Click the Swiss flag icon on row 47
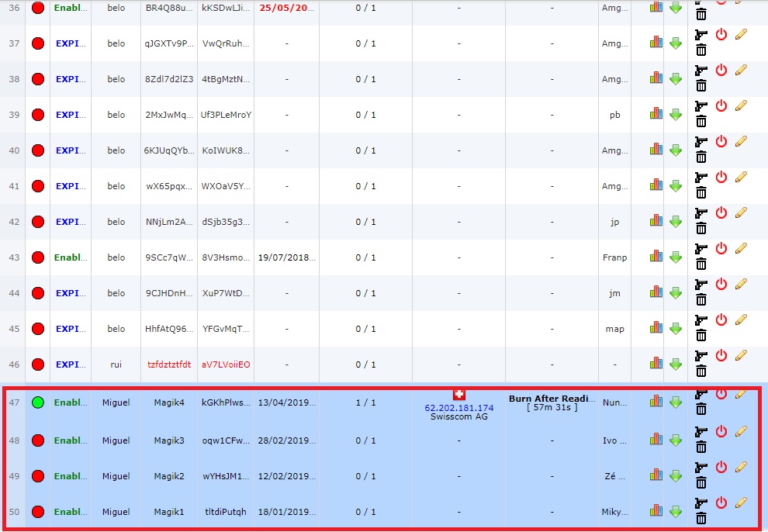The height and width of the screenshot is (532, 768). (x=459, y=395)
